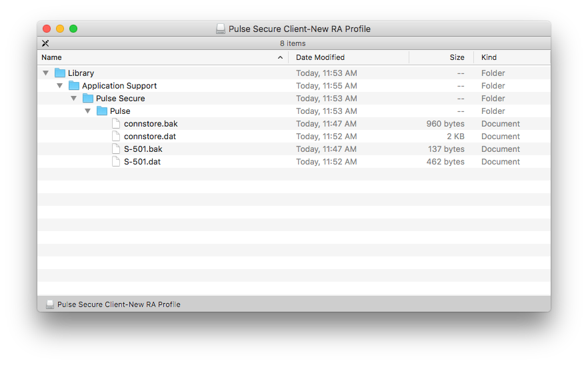
Task: Sort by the Size column header
Action: point(441,57)
